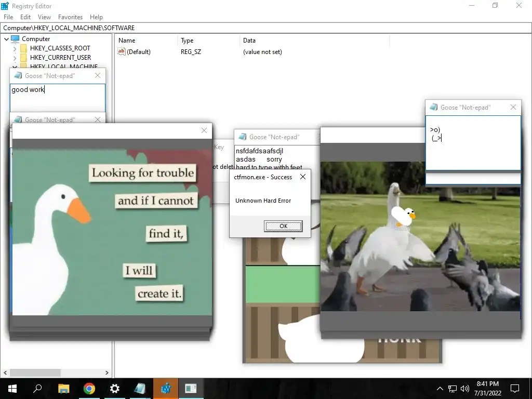532x399 pixels.
Task: Click the HKEY_CURRENT_USER folder icon
Action: click(x=23, y=57)
